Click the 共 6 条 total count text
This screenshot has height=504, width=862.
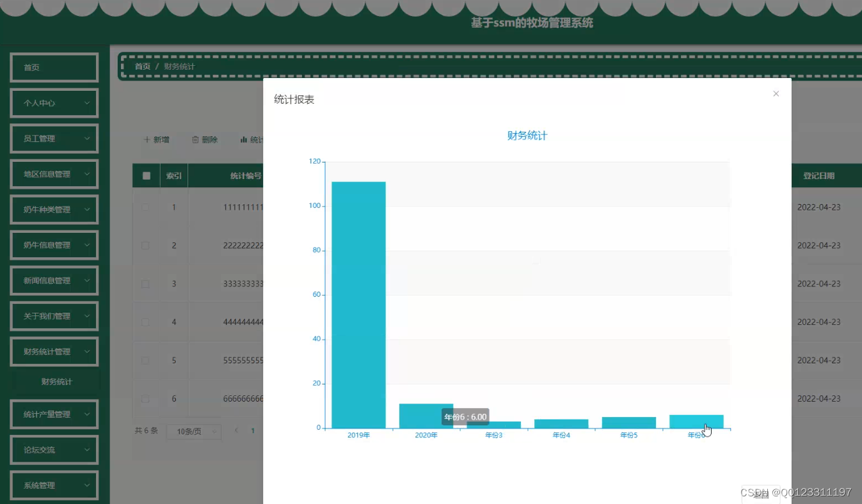[x=147, y=431]
